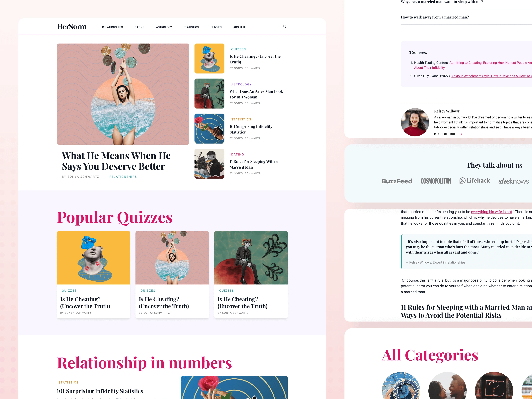Toggle the RELATIONSHIPS category tag on article
The width and height of the screenshot is (532, 399).
tap(123, 176)
